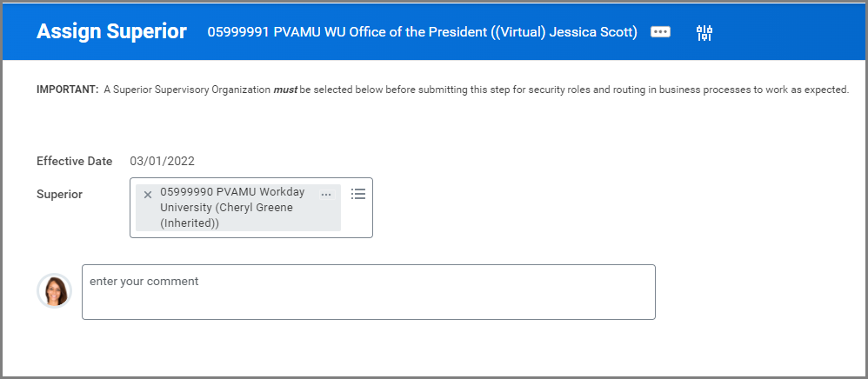This screenshot has width=868, height=379.
Task: Open related actions ellipsis in blue header
Action: pyautogui.click(x=660, y=32)
